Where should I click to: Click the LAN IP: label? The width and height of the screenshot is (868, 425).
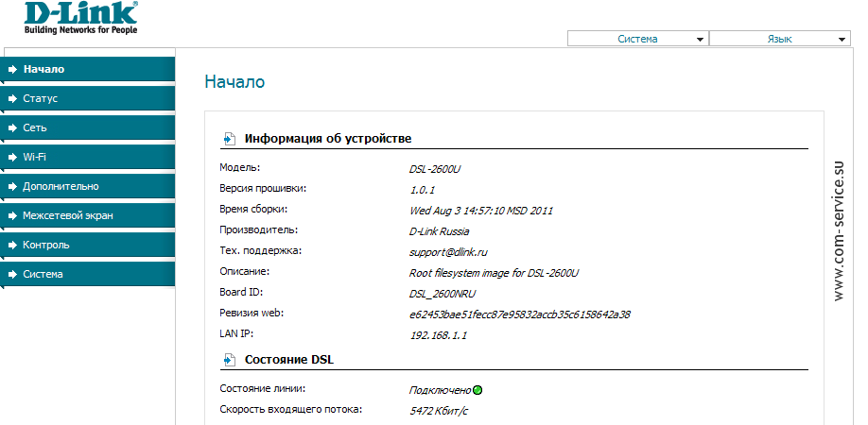236,333
